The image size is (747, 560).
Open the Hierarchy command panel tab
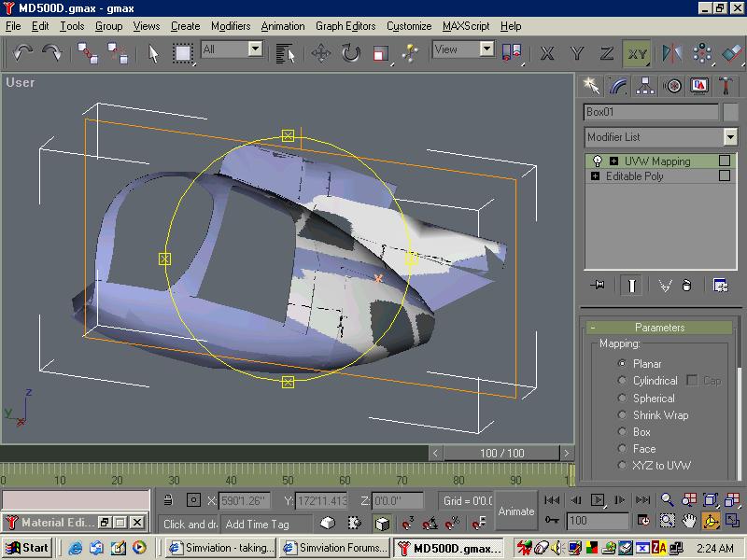coord(644,86)
